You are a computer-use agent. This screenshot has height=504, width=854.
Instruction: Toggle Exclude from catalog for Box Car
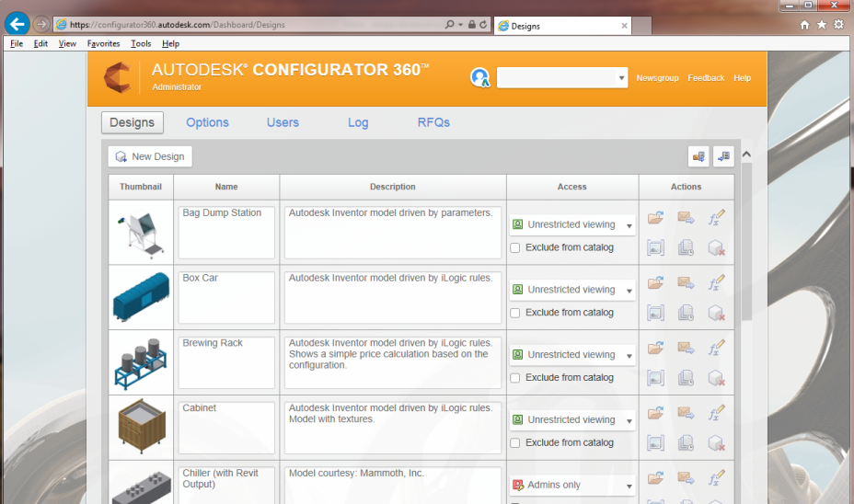point(514,313)
